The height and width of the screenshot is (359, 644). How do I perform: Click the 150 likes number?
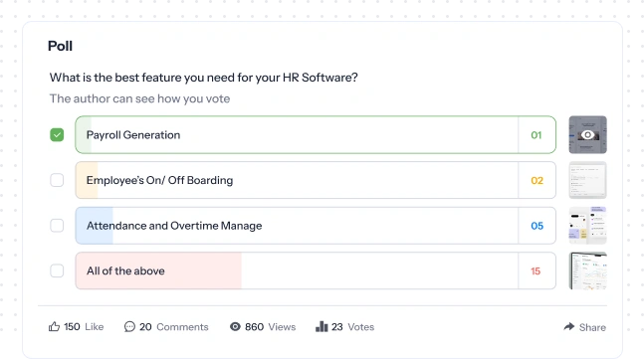(72, 327)
